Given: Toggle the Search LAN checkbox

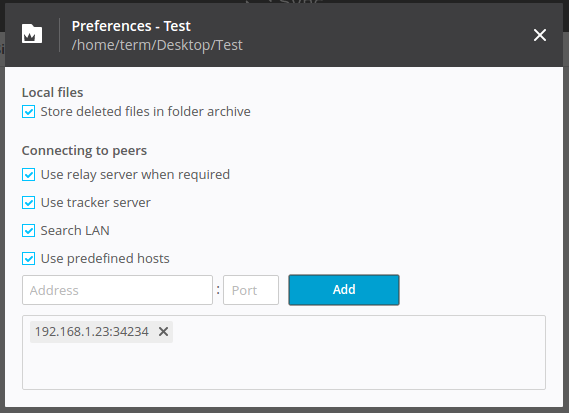Looking at the screenshot, I should tap(28, 230).
